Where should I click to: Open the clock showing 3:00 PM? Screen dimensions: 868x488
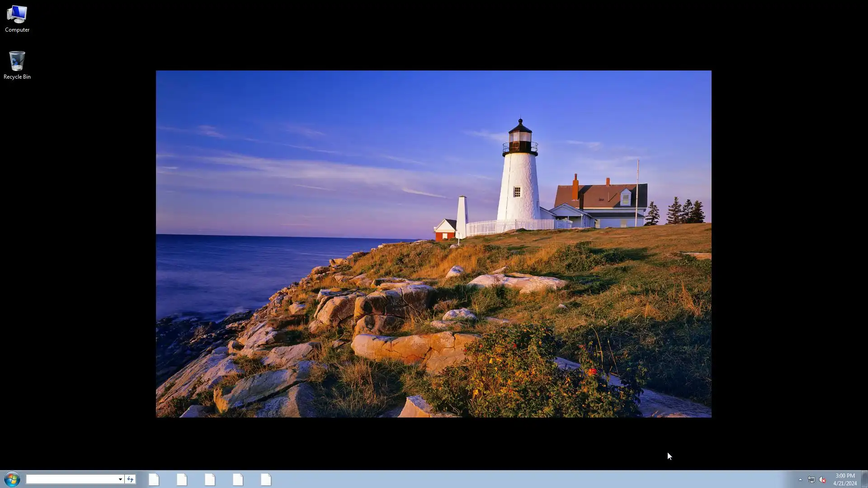tap(844, 475)
